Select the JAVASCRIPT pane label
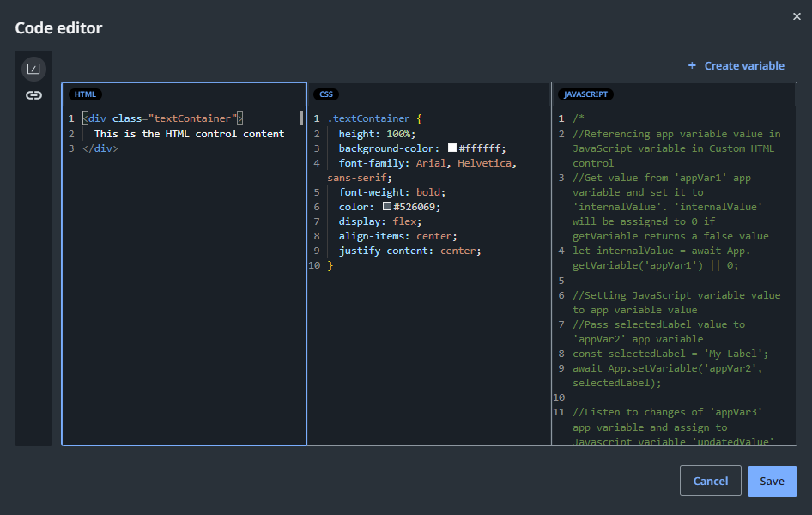 tap(585, 94)
